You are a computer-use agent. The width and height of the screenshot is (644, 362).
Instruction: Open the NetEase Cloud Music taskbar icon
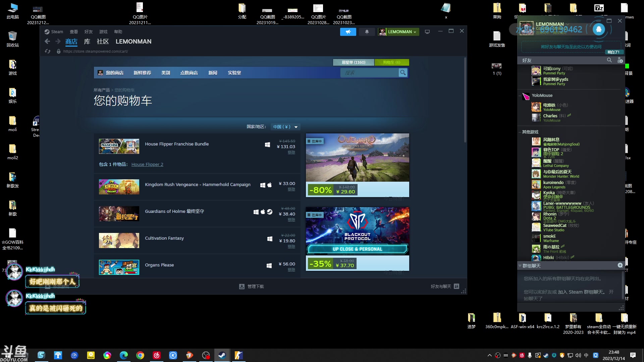pos(157,355)
